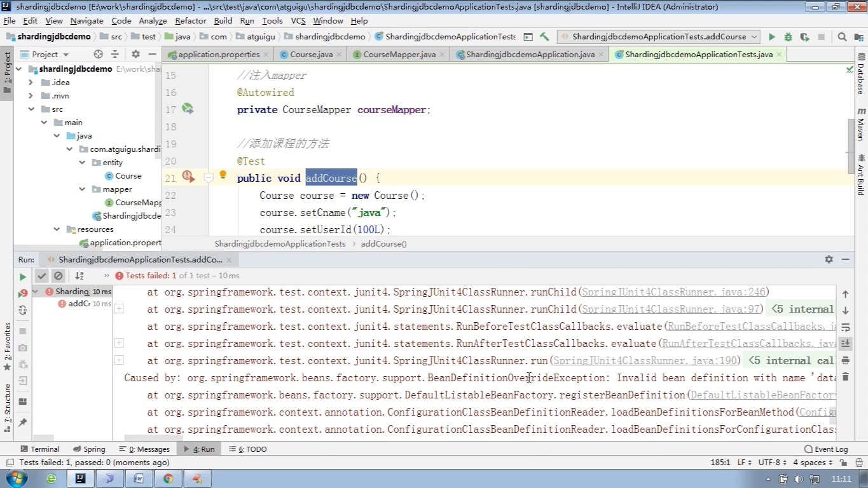Toggle auto-test icon in the Run panel
The height and width of the screenshot is (488, 868).
point(23,310)
